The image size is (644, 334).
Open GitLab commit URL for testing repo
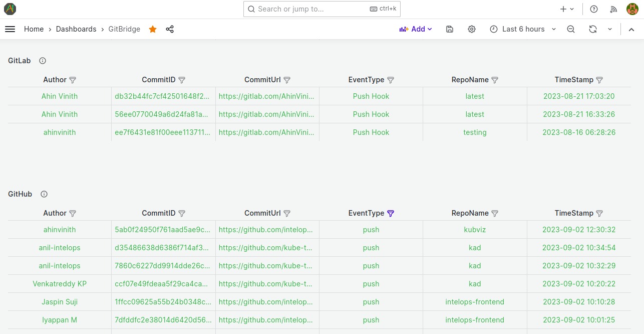[267, 132]
